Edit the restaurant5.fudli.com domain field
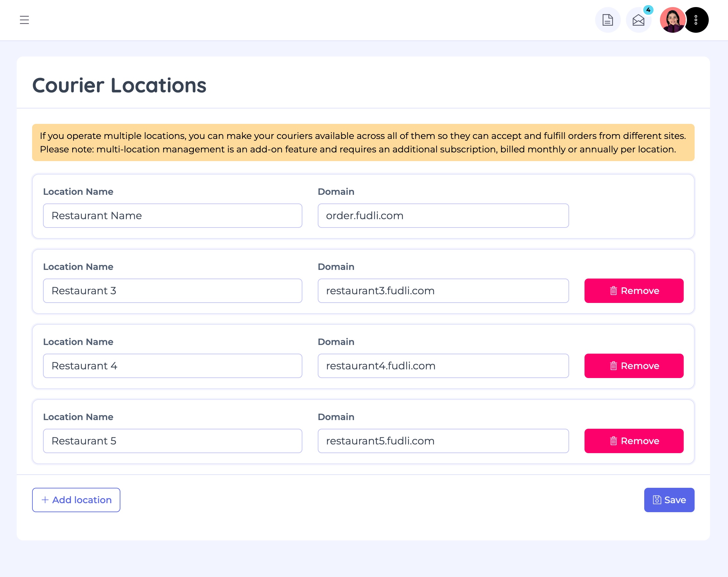The height and width of the screenshot is (577, 728). 443,441
